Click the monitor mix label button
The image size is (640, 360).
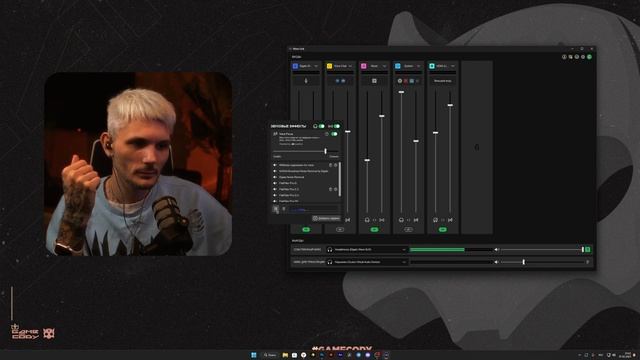[x=307, y=249]
